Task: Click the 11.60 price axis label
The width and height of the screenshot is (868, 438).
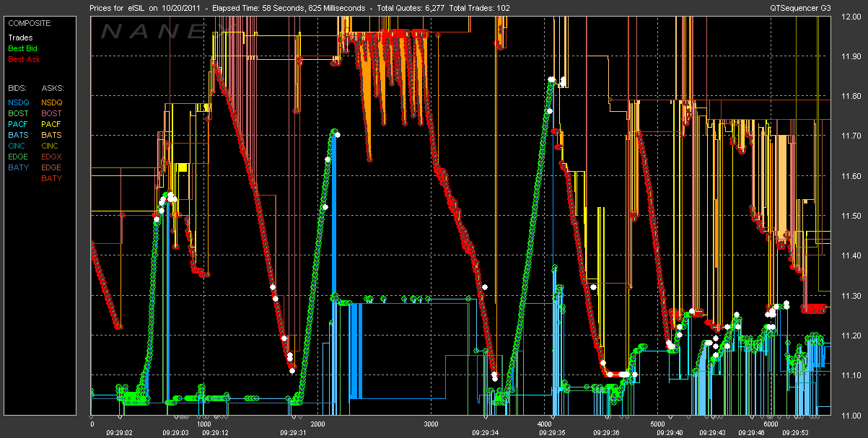Action: (851, 176)
